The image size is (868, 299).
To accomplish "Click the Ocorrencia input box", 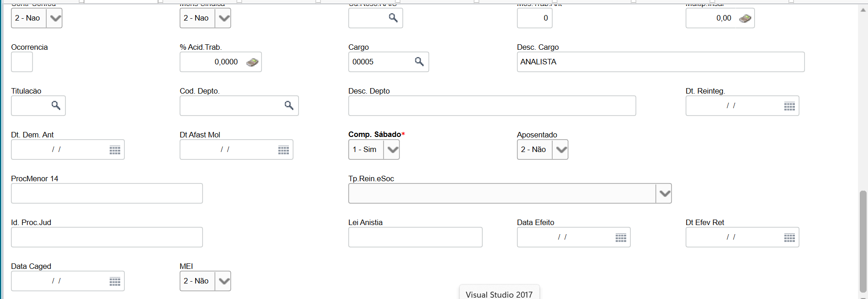I will [x=22, y=62].
